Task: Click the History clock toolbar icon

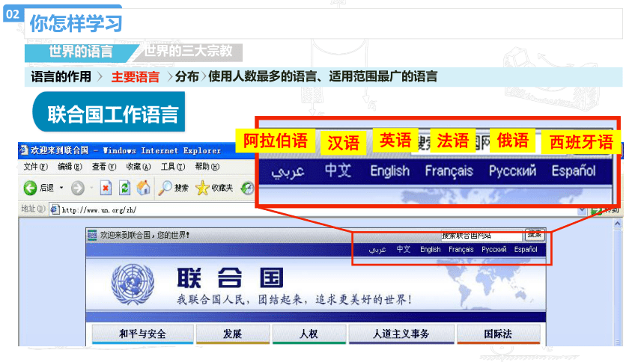Action: [x=247, y=188]
